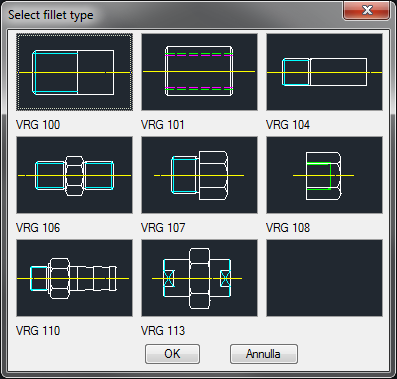Pick the VRG 110 hose connector preview
The width and height of the screenshot is (397, 379).
(x=74, y=278)
